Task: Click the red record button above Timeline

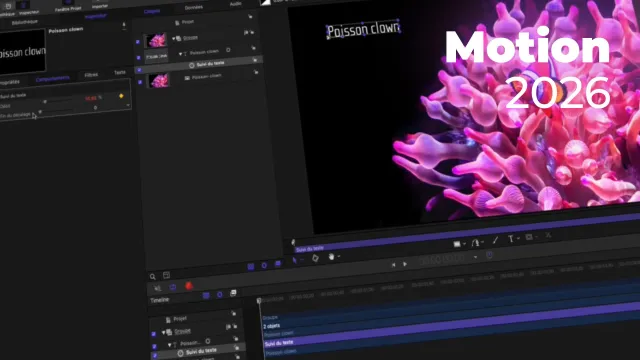Action: tap(189, 286)
